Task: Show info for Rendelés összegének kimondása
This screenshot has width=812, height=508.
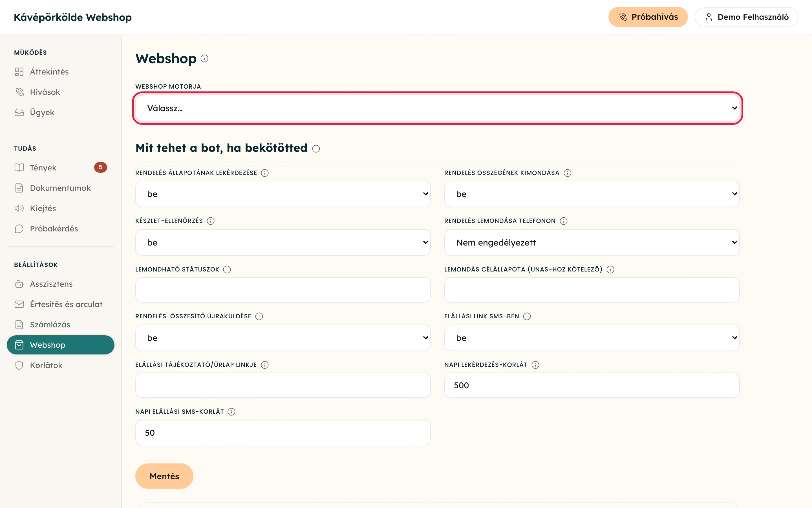Action: [567, 173]
